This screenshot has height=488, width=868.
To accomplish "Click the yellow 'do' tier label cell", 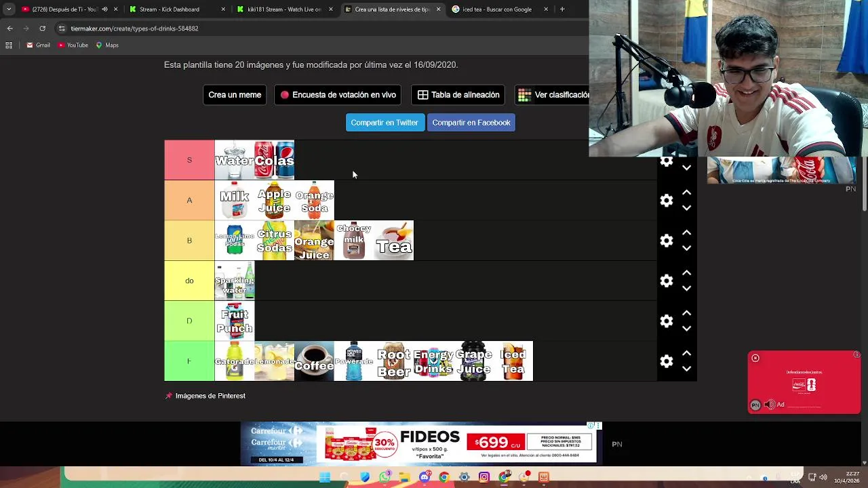I will [189, 281].
